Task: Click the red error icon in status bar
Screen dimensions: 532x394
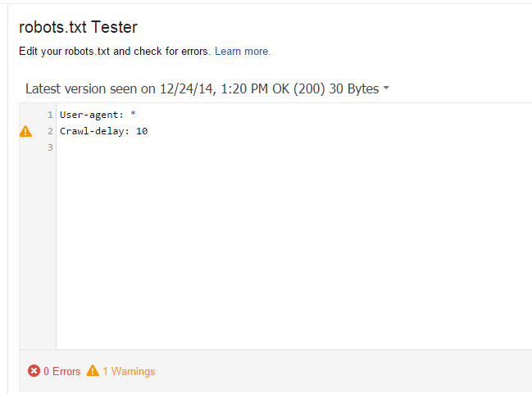Action: (34, 371)
